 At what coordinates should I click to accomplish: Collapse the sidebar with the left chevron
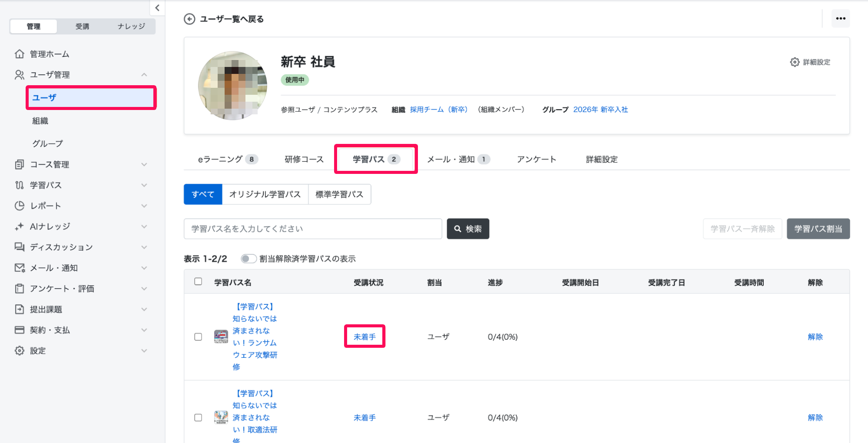pos(157,8)
